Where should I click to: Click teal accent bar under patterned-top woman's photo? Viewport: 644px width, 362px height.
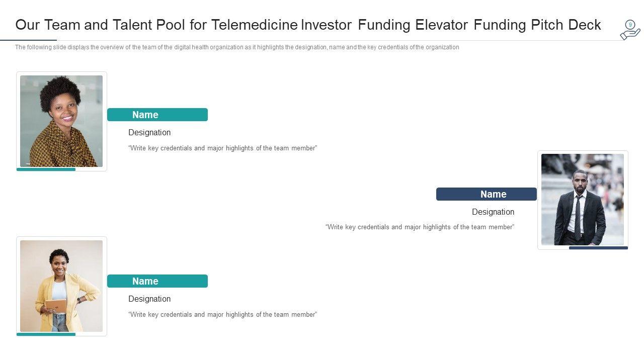click(46, 169)
